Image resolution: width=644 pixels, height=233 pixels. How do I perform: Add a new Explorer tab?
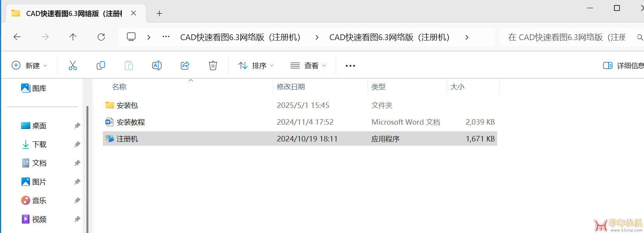tap(159, 14)
